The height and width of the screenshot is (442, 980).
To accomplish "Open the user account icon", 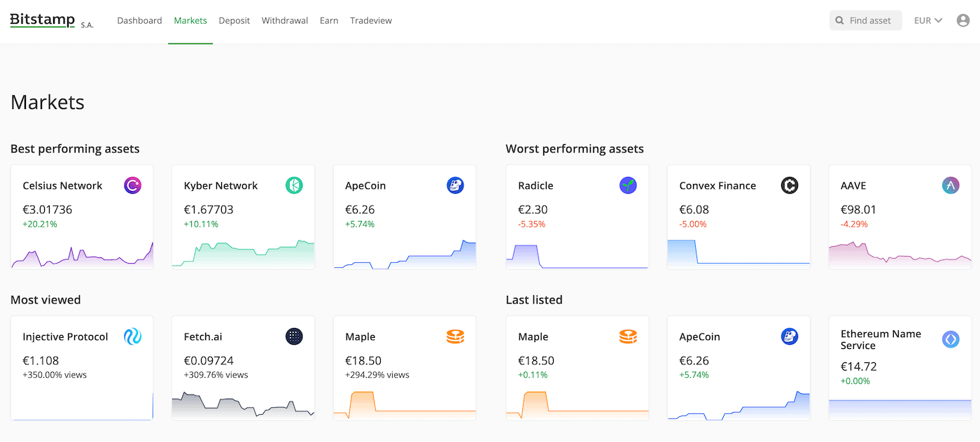I will 963,20.
